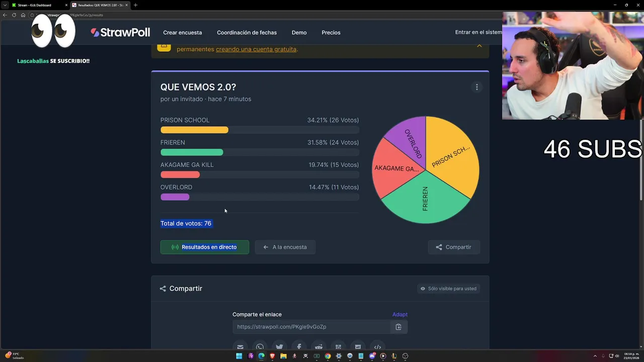The height and width of the screenshot is (362, 644).
Task: Close the Resultados QUE VEMOS tab
Action: click(x=126, y=5)
